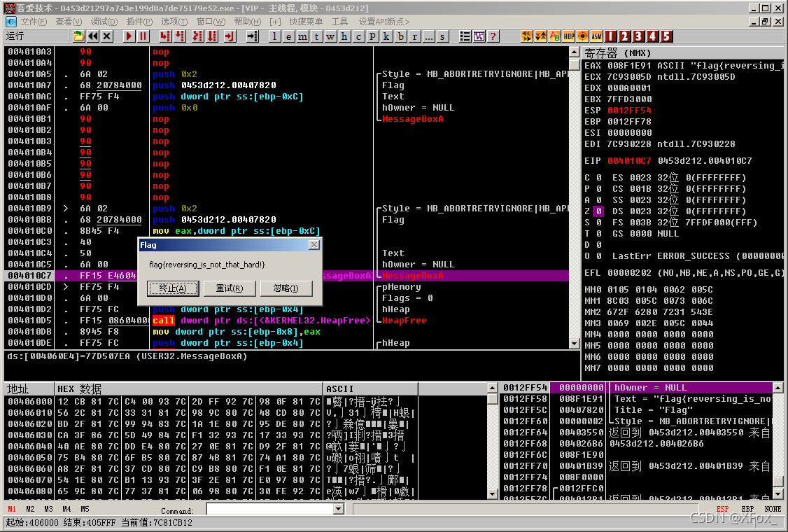Screen dimensions: 788x532
Task: Open CPU window 'c' button
Action: tap(358, 36)
